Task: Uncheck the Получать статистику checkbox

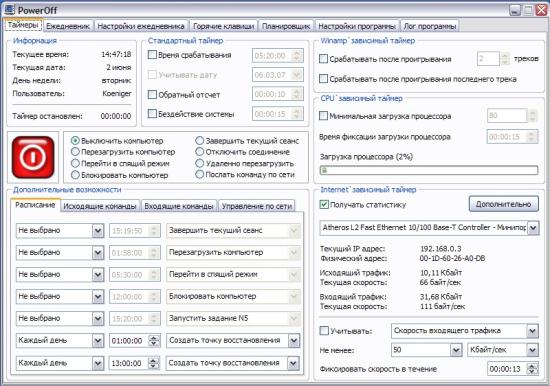Action: pyautogui.click(x=324, y=204)
